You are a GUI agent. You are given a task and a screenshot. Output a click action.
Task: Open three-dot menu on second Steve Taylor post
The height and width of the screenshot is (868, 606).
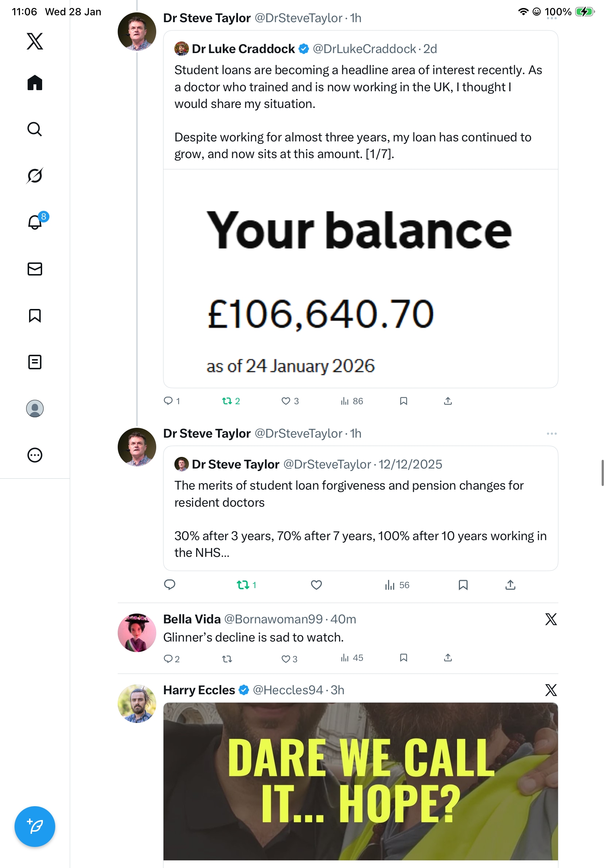[x=551, y=434]
